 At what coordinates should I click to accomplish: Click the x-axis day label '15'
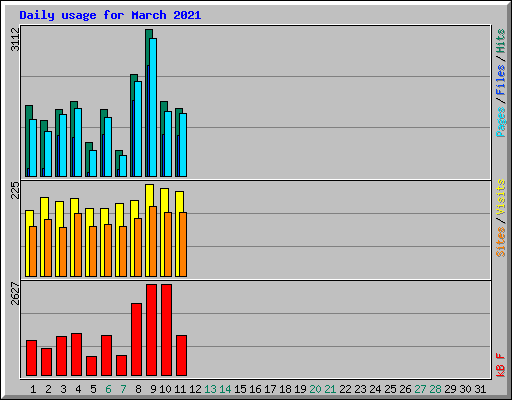[240, 389]
